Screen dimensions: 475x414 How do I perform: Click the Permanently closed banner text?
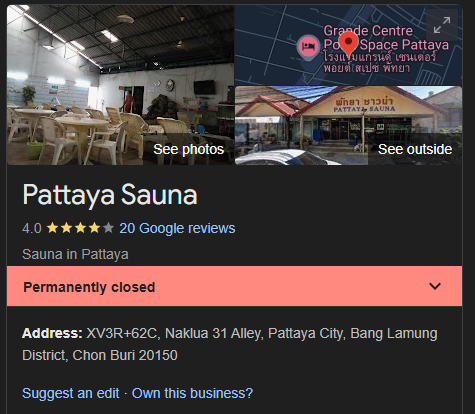point(89,287)
